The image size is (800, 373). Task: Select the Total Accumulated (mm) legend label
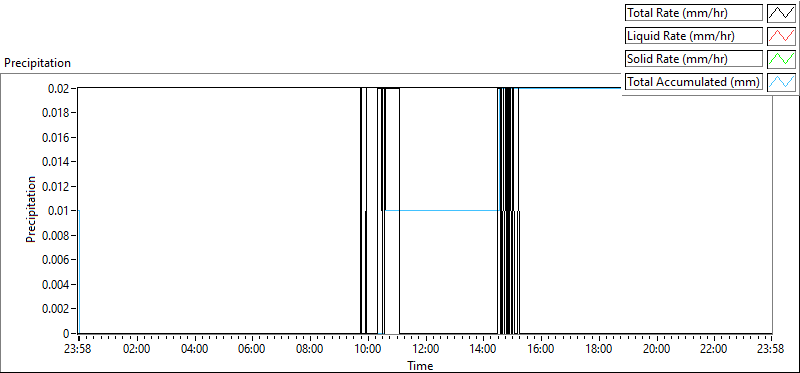coord(694,82)
